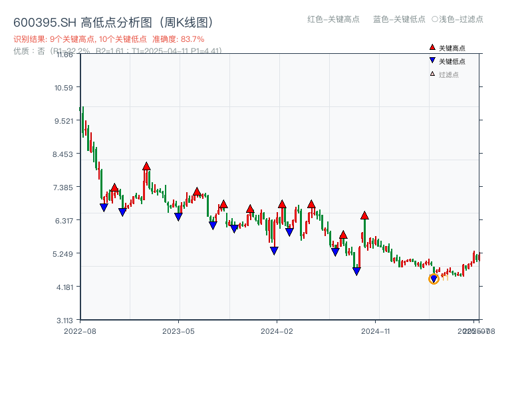Click the 关键低点 legend label inside the chart
This screenshot has width=532, height=399.
[452, 61]
